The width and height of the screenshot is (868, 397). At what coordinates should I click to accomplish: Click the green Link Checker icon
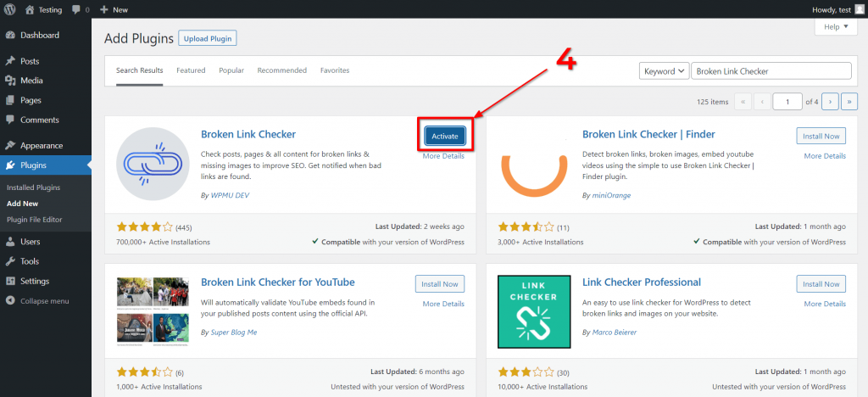[x=534, y=311]
